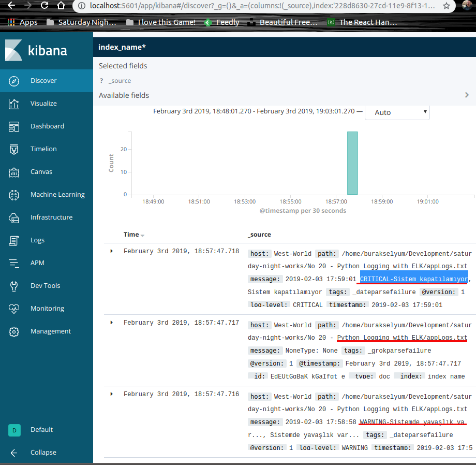Open the Infrastructure menu item
This screenshot has width=476, height=465.
pos(51,217)
